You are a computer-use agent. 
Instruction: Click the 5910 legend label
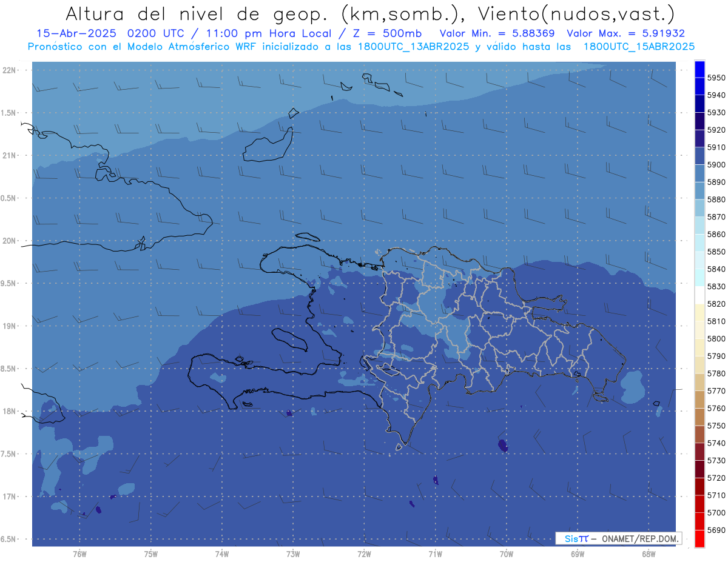tap(716, 147)
